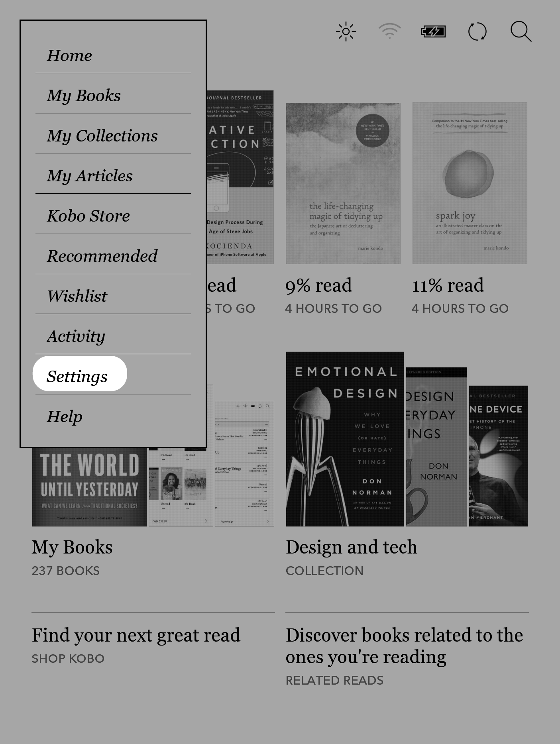The image size is (560, 744).
Task: Open the battery charging indicator
Action: 433,31
